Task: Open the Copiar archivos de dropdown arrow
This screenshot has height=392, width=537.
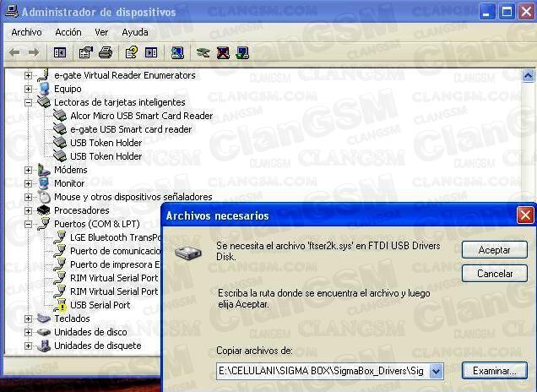Action: point(436,371)
